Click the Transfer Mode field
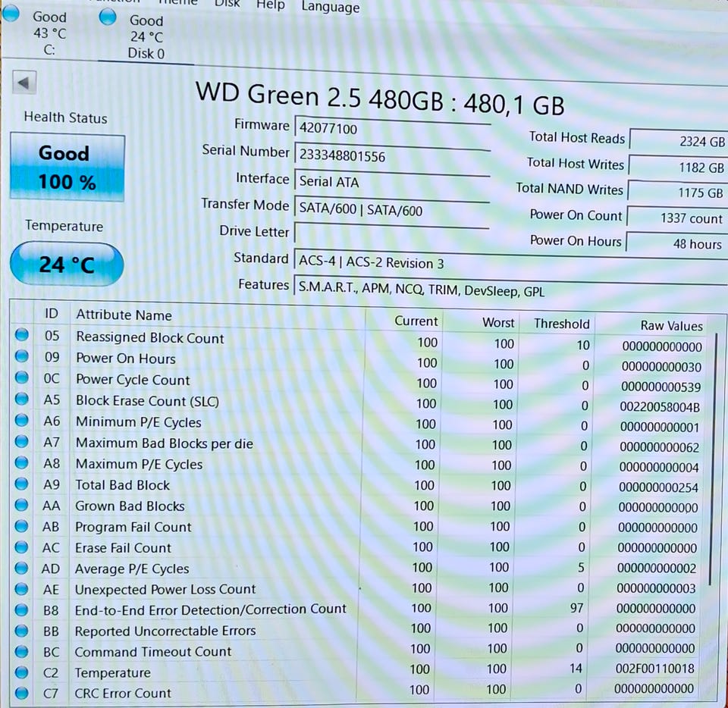Screen dimensions: 728x708 [392, 208]
